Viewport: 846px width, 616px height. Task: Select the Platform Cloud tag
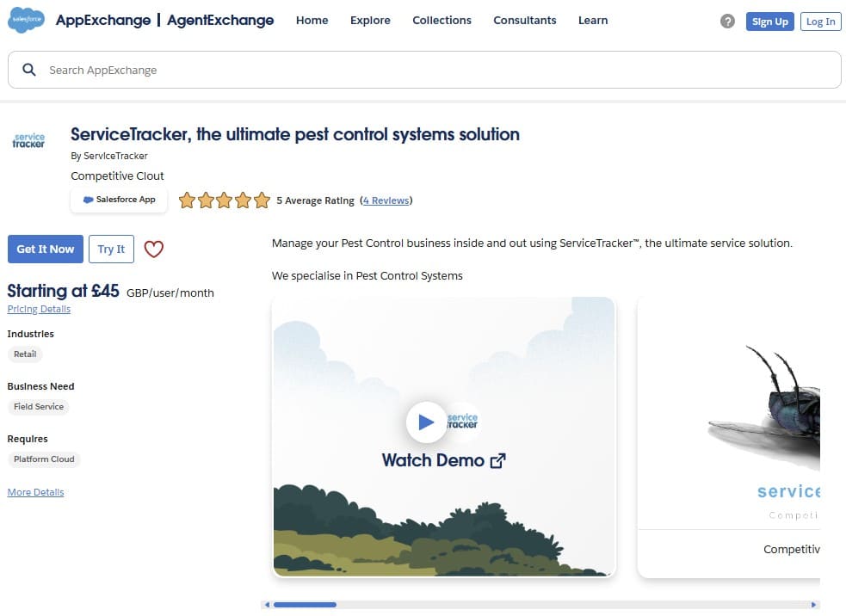[44, 459]
